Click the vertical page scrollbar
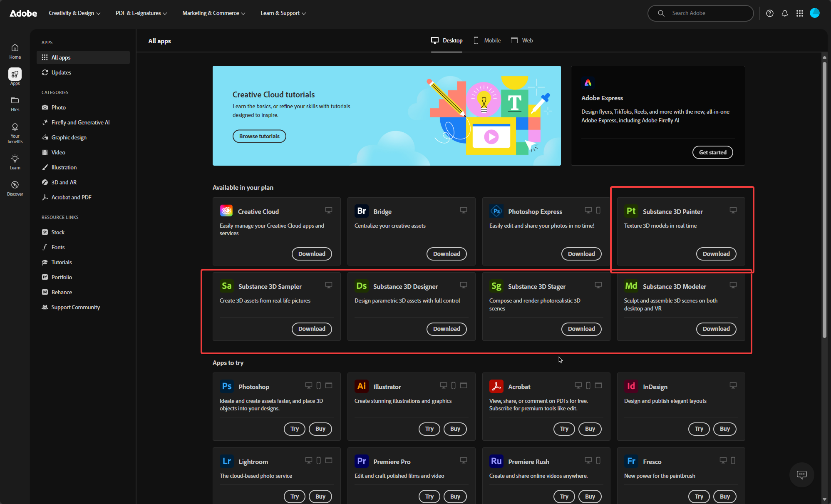The height and width of the screenshot is (504, 831). point(824,200)
